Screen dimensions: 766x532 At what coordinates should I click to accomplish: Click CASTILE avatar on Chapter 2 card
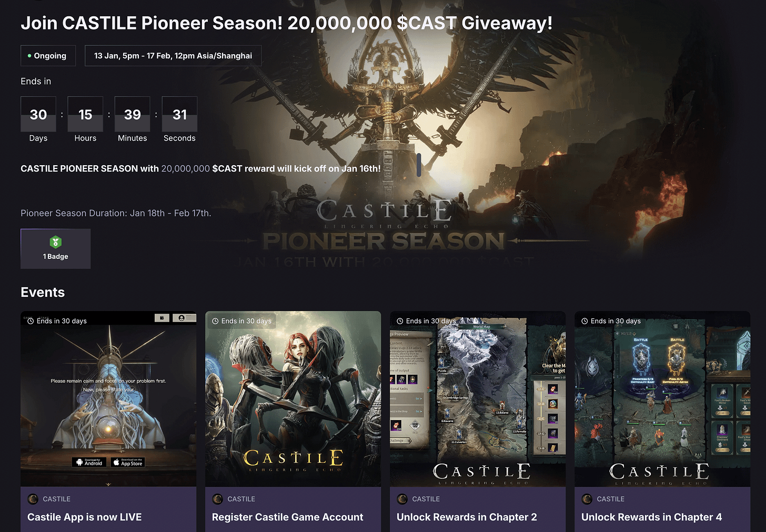coord(402,499)
